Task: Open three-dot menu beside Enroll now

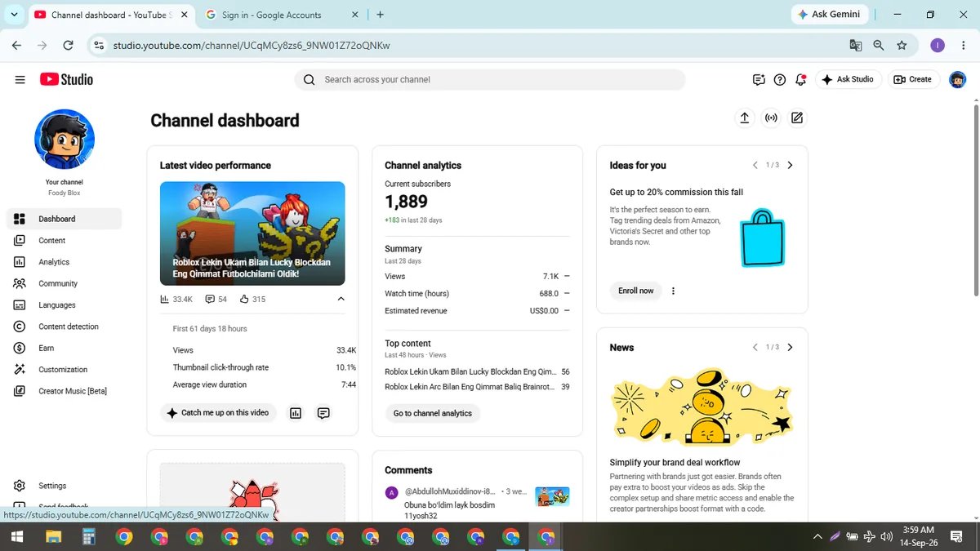Action: [x=673, y=291]
